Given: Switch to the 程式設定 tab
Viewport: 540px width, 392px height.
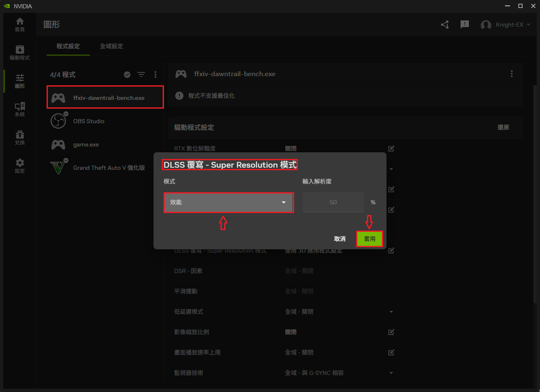Looking at the screenshot, I should pyautogui.click(x=68, y=46).
